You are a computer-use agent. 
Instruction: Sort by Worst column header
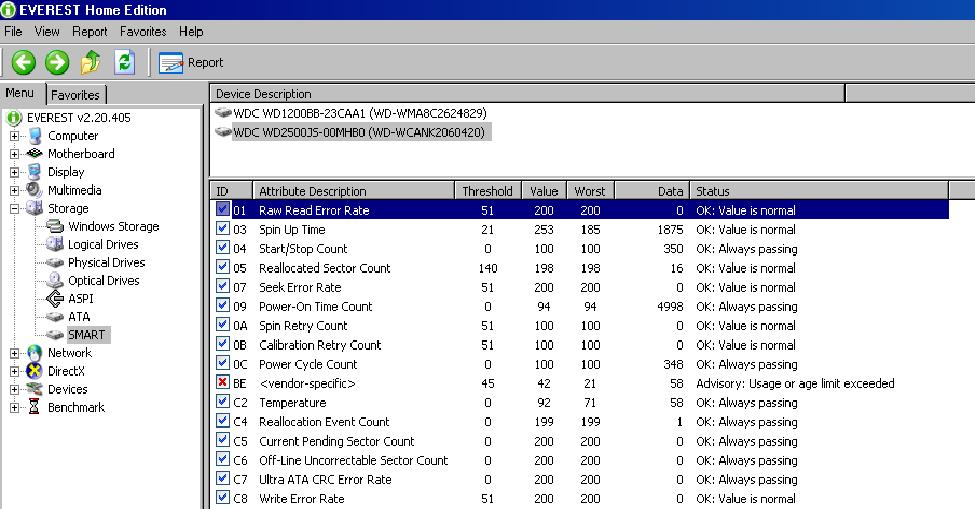click(590, 191)
